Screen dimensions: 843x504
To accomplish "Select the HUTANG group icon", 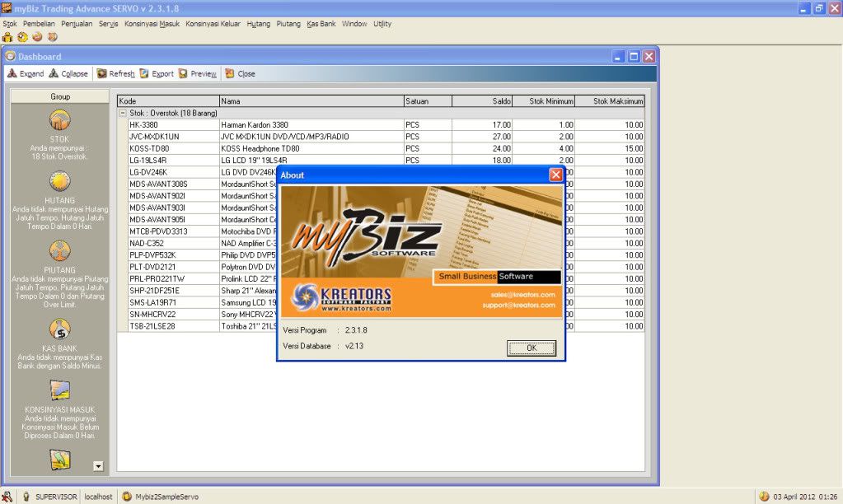I will point(59,182).
